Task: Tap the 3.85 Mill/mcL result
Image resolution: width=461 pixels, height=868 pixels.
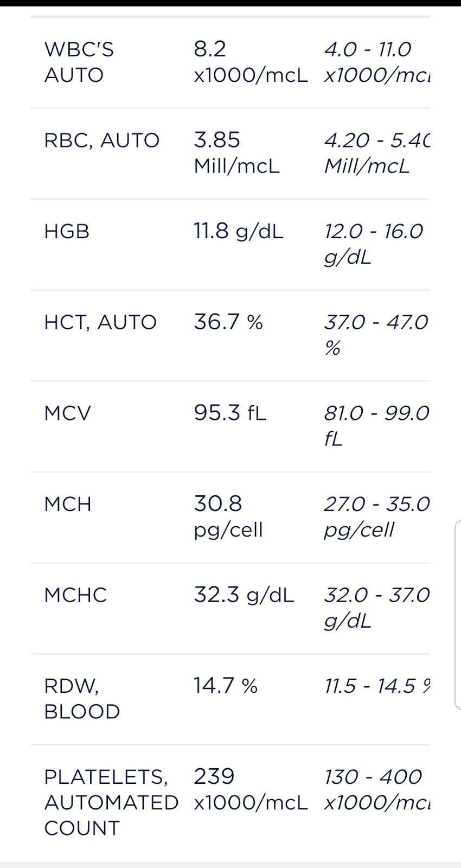Action: pos(237,153)
